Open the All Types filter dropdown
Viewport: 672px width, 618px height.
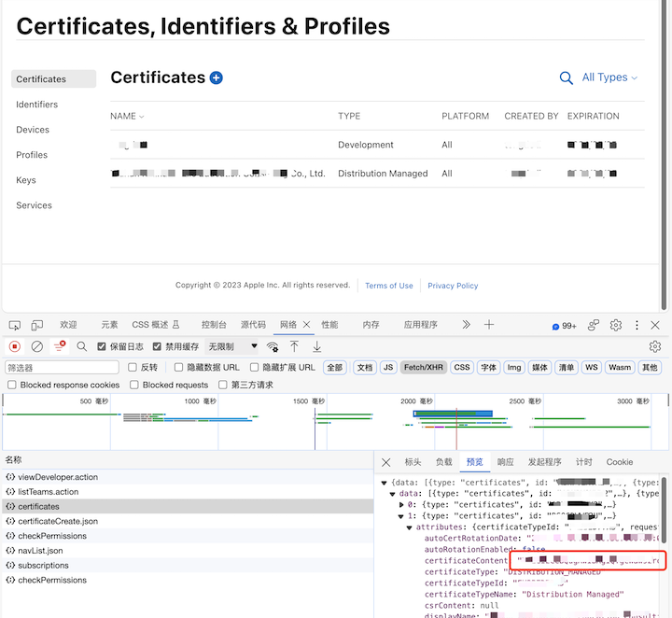coord(609,77)
